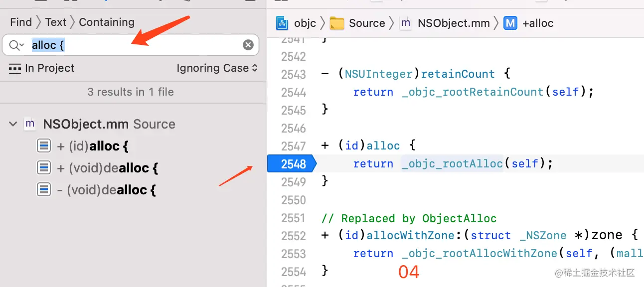Click the result icon beside + (id)alloc {

44,146
